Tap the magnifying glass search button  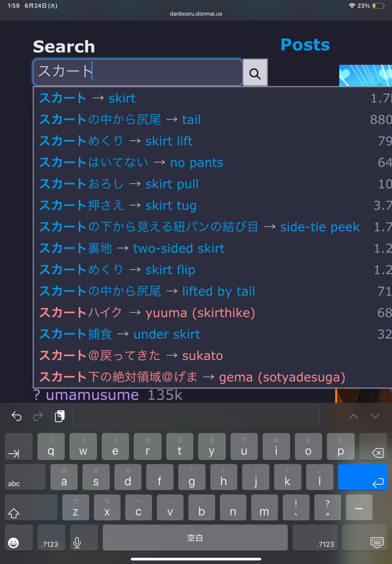(255, 73)
